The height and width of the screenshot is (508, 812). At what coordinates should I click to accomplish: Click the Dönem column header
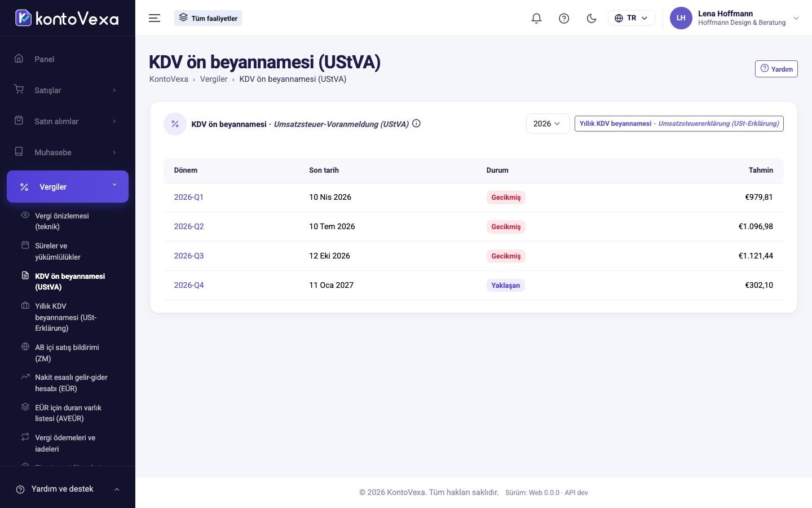point(186,170)
